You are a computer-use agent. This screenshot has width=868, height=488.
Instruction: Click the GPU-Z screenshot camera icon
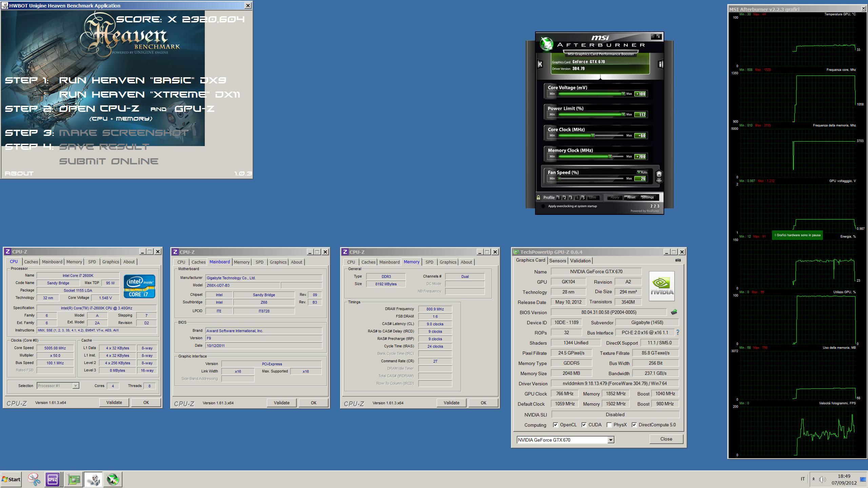point(678,260)
